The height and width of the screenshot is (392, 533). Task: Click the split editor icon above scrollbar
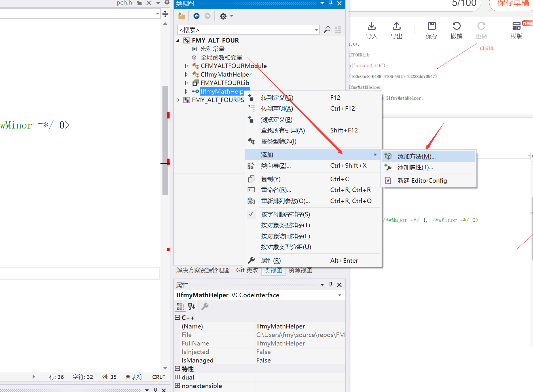point(165,14)
